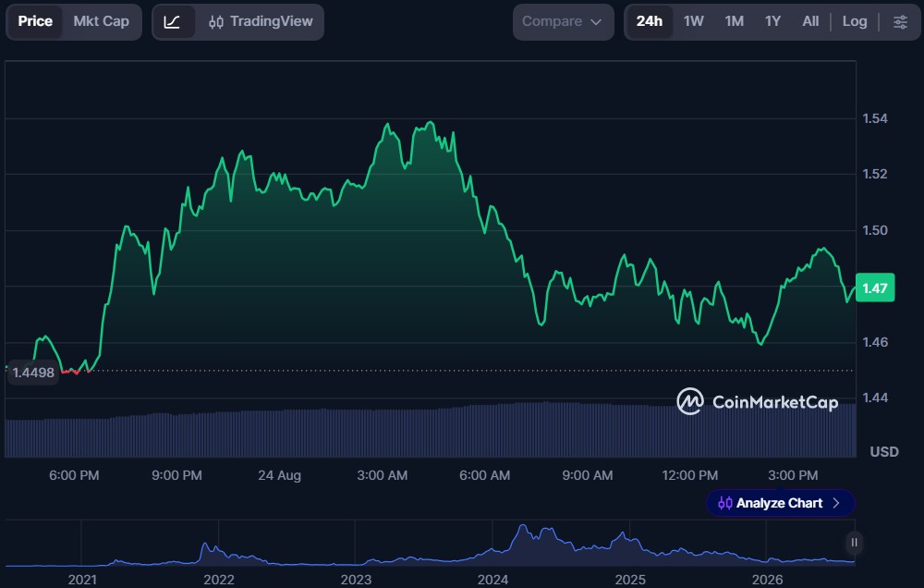
Task: Select the 1W time range
Action: click(694, 22)
